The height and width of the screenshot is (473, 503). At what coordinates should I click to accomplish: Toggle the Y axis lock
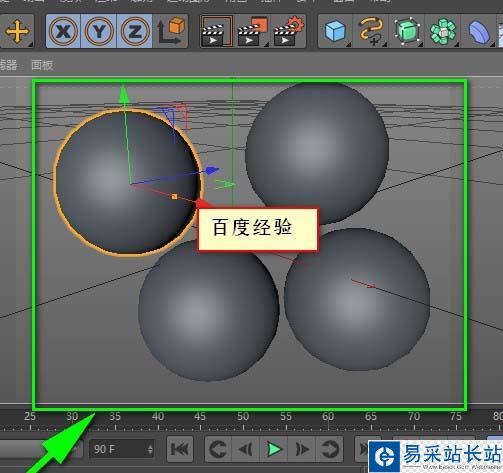pyautogui.click(x=99, y=32)
